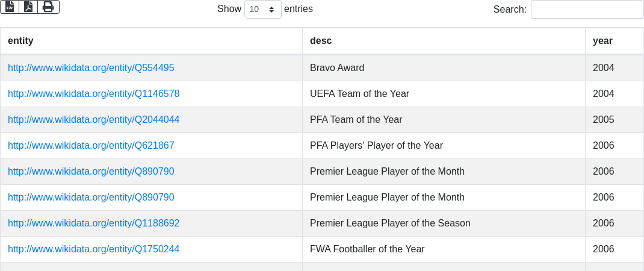
Task: Open the Wikidata Q554495 entity link
Action: pyautogui.click(x=91, y=68)
